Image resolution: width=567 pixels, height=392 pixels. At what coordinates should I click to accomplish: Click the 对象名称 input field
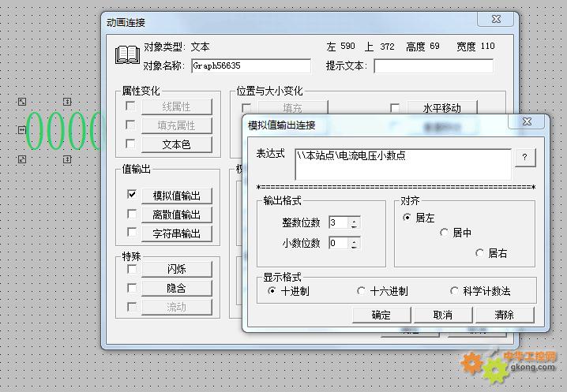coord(250,66)
